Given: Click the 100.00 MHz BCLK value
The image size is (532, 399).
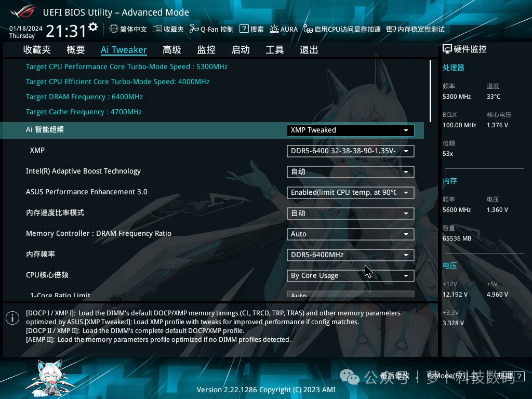Looking at the screenshot, I should 459,125.
